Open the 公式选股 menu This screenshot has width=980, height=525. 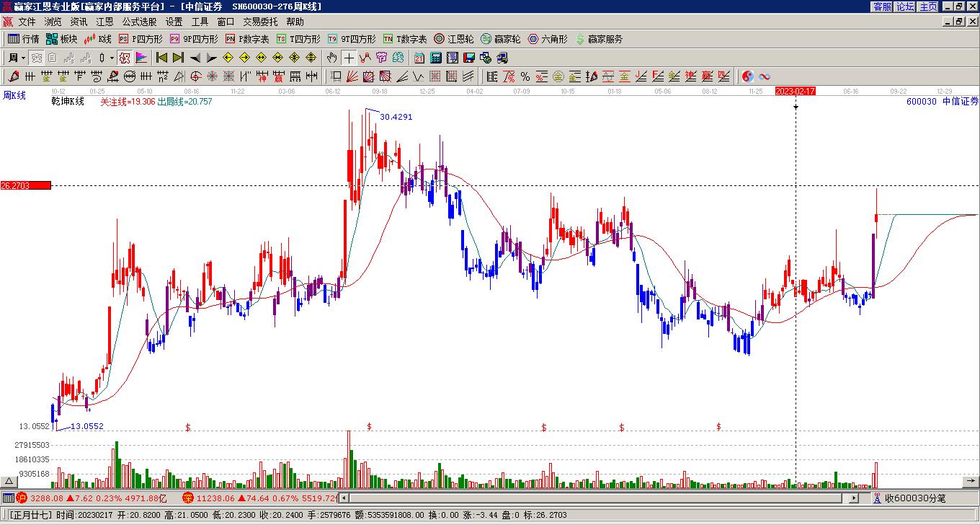[139, 22]
